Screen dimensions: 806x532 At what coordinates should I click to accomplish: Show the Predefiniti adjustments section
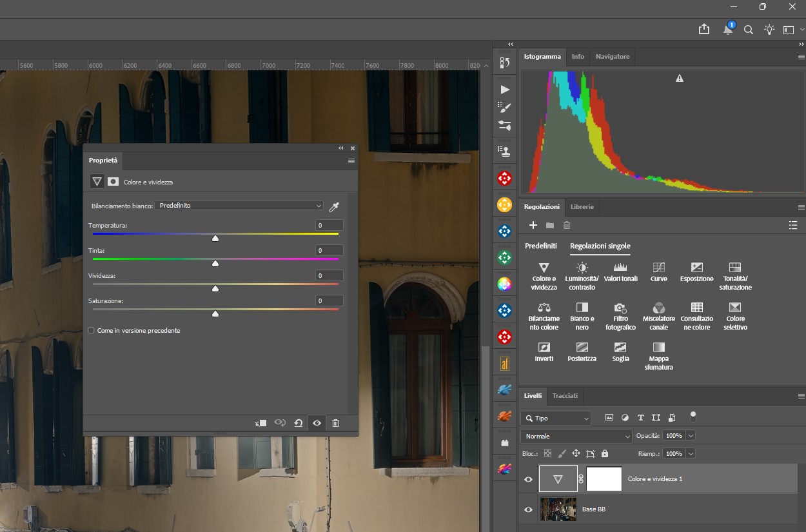click(x=540, y=246)
